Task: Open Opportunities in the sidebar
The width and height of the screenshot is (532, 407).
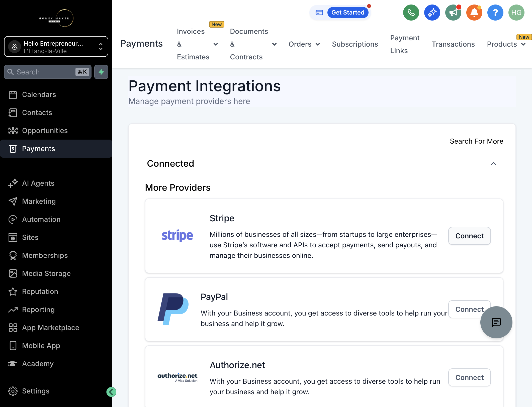Action: (56, 131)
